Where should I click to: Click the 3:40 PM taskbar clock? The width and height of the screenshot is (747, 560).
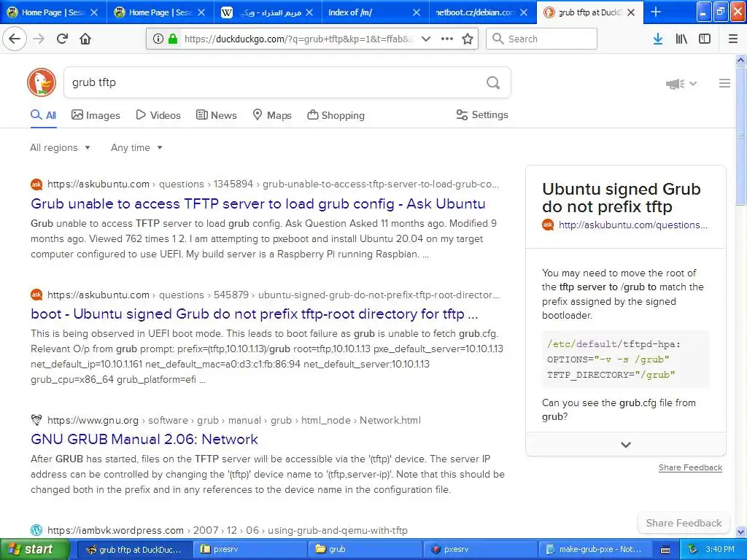tap(720, 549)
